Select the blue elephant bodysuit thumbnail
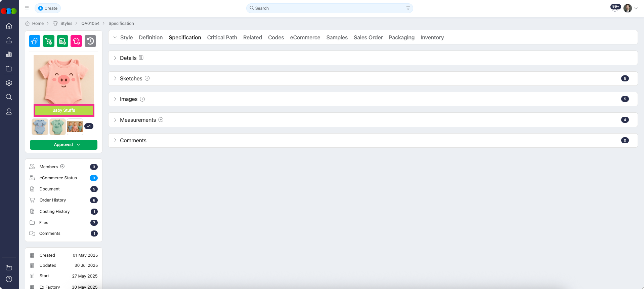This screenshot has height=289, width=644. [x=40, y=127]
